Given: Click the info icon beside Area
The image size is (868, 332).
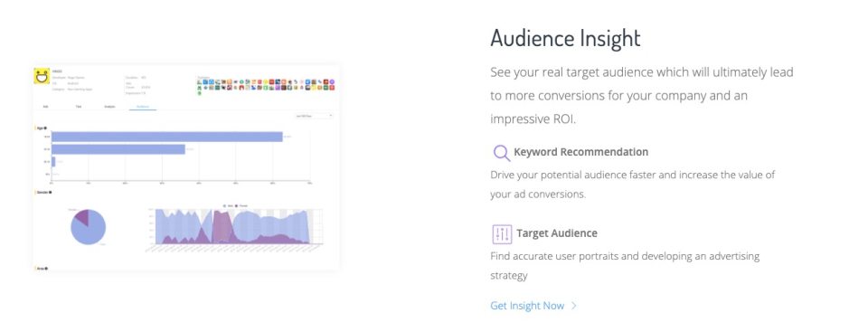Looking at the screenshot, I should (x=46, y=269).
